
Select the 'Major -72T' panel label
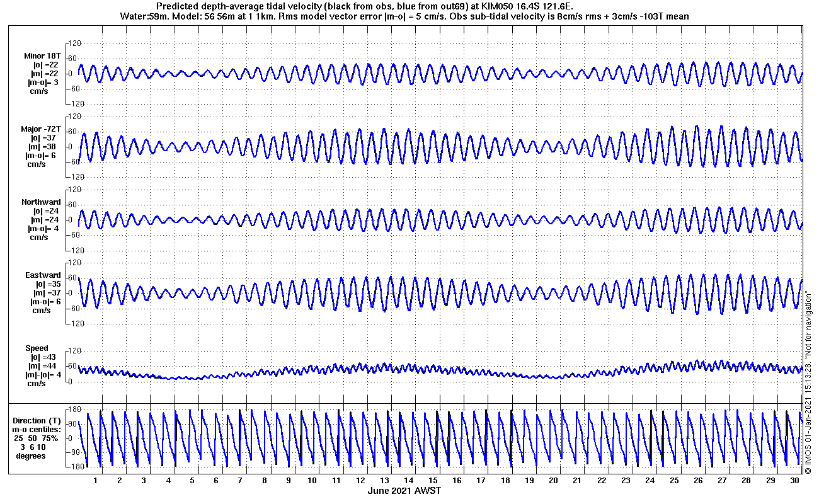pyautogui.click(x=41, y=129)
